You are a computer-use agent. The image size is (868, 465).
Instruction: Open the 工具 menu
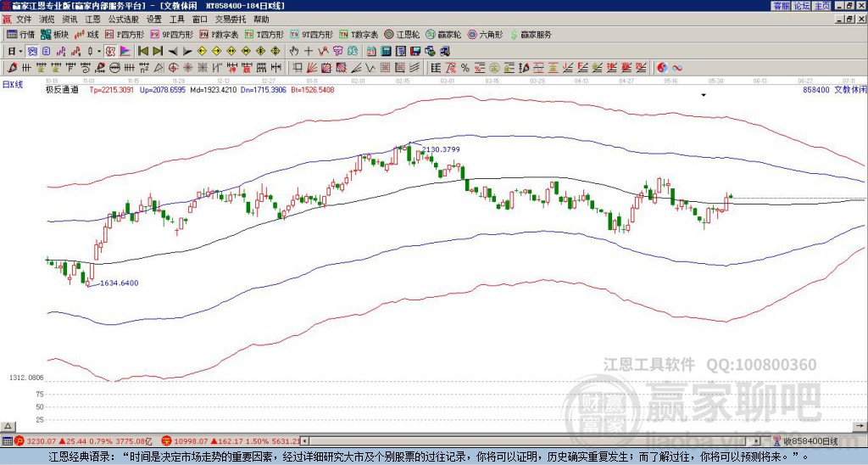(176, 20)
